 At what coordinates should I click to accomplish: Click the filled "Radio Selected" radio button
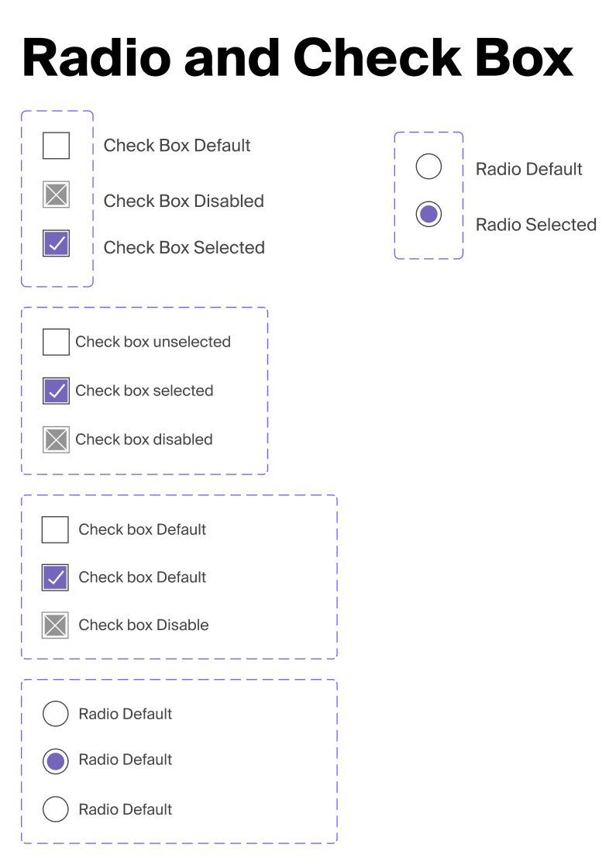[428, 214]
